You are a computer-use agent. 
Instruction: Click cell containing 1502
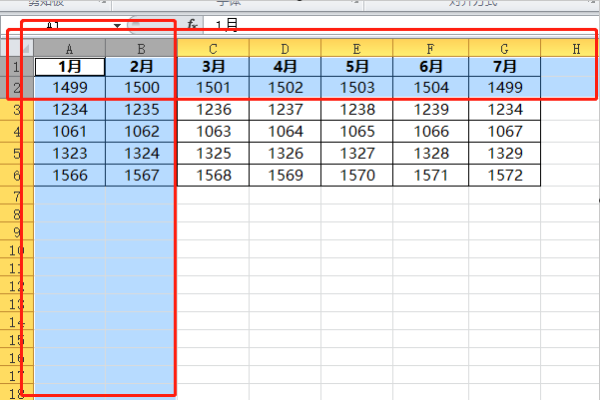coord(285,88)
